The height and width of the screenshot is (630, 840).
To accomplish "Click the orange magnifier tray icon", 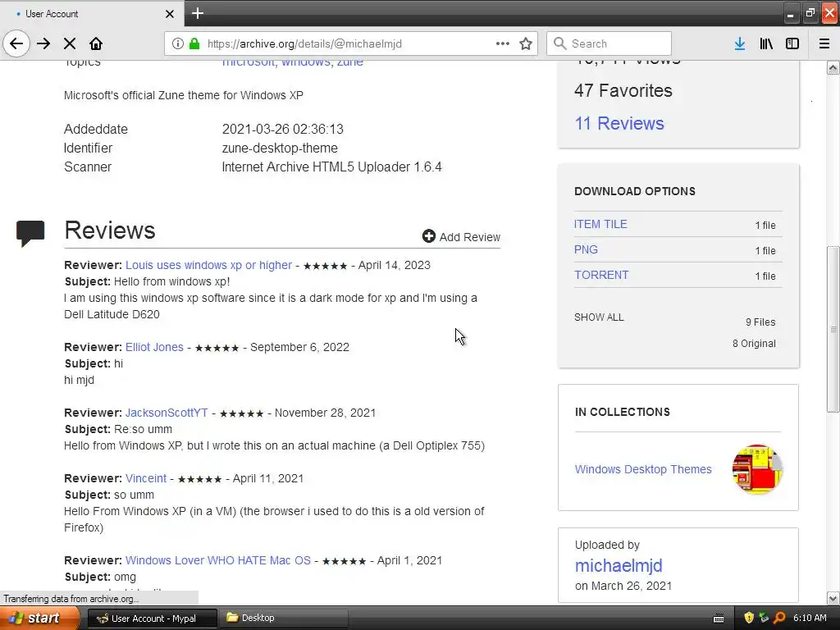I will 779,618.
